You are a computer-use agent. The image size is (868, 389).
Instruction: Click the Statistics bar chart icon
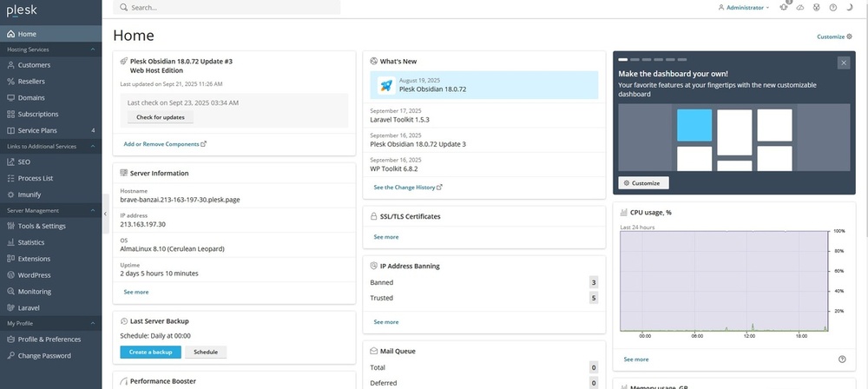(x=10, y=242)
